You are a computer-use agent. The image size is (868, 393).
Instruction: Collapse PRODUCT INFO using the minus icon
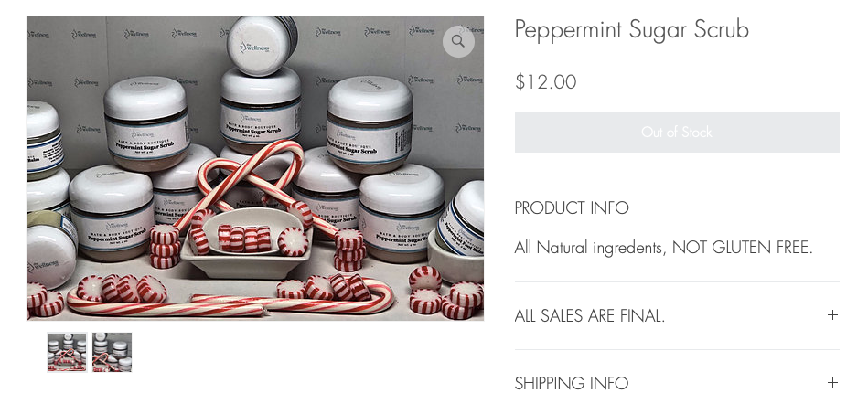(x=832, y=207)
